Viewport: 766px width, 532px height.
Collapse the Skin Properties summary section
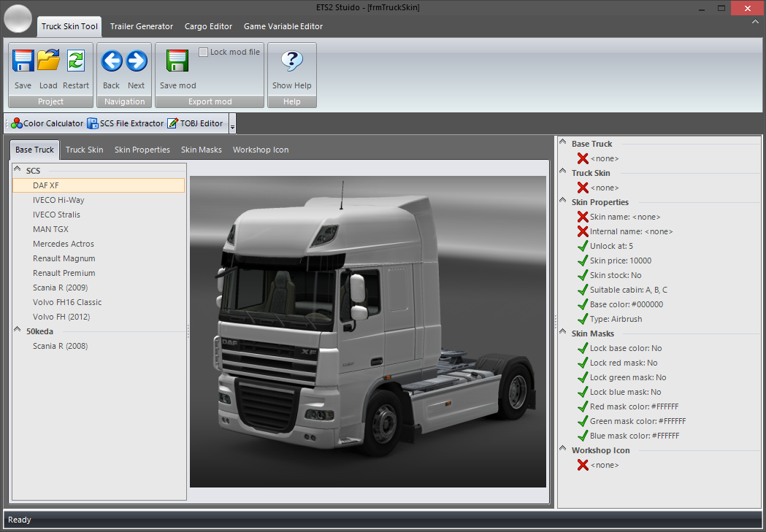coord(563,201)
